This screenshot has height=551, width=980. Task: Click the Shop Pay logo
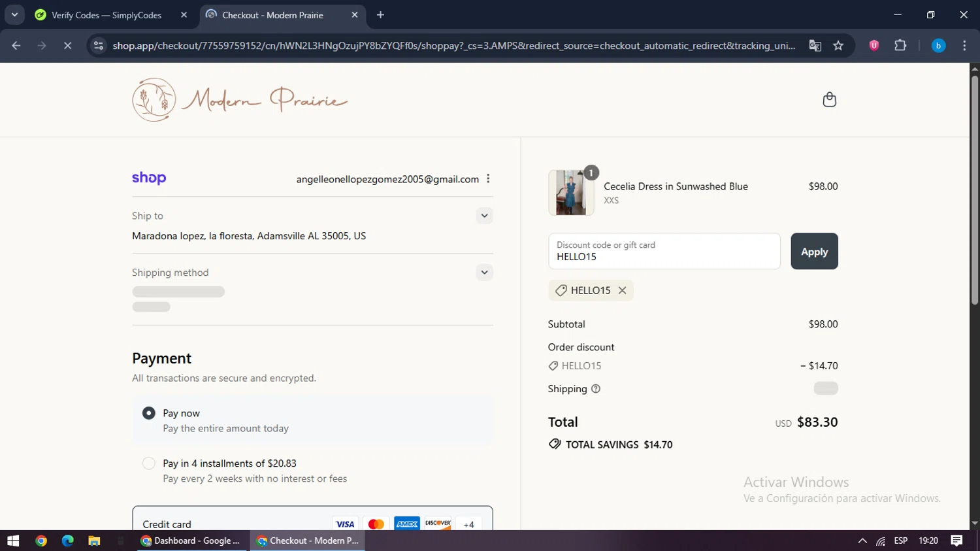coord(149,178)
